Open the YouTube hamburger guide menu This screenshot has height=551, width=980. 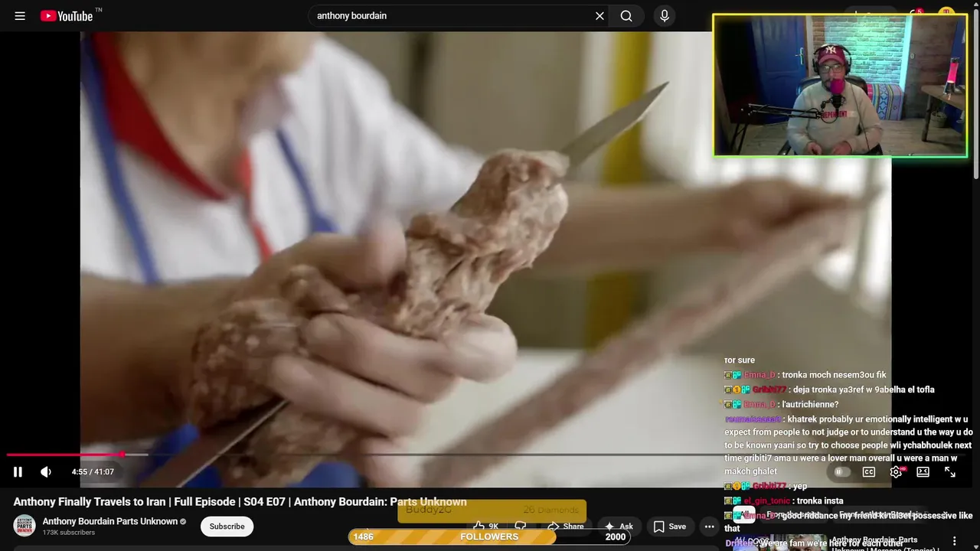point(20,16)
